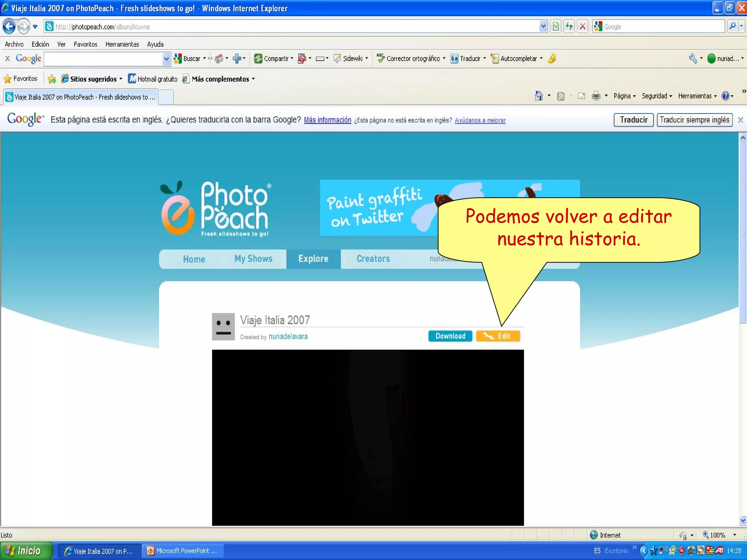Switch to the My Shows tab
Screen dimensions: 747x560
click(253, 259)
